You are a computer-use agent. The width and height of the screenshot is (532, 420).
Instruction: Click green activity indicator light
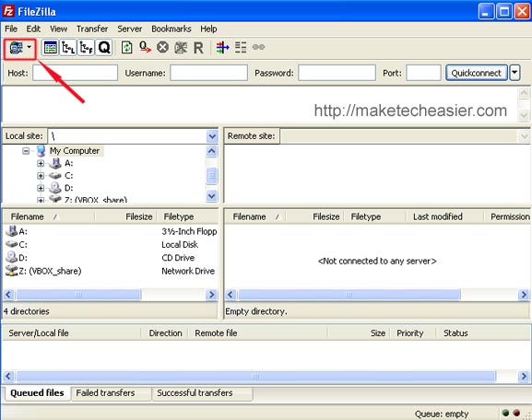click(506, 413)
